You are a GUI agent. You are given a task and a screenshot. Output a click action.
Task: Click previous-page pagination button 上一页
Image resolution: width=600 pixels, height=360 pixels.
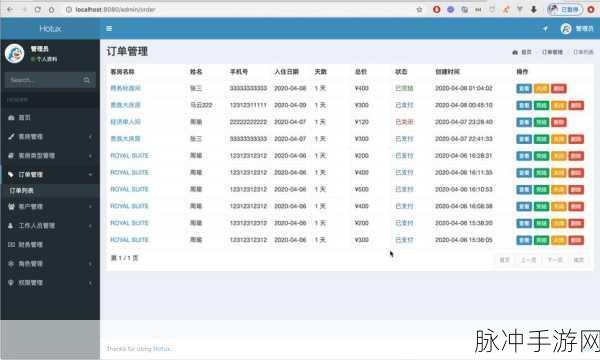pos(528,260)
